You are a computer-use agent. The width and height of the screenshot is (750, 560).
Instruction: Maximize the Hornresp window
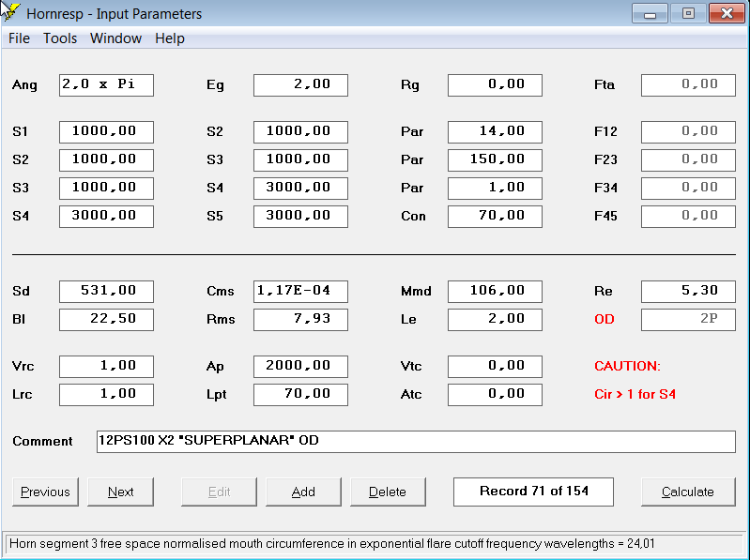point(688,13)
